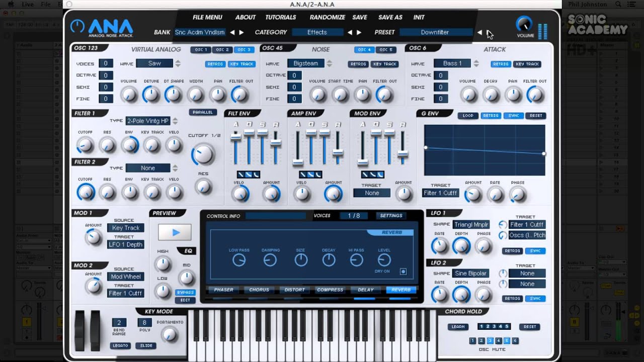The image size is (644, 362).
Task: Select previous category with left arrow
Action: [x=350, y=32]
